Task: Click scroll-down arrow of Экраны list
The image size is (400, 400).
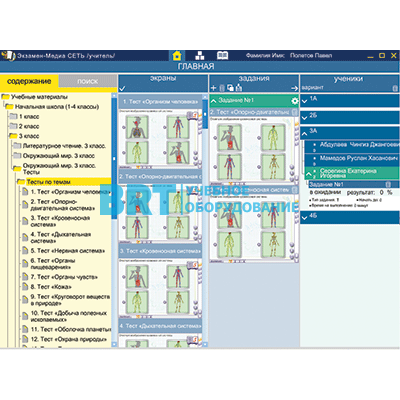Action: pos(205,344)
